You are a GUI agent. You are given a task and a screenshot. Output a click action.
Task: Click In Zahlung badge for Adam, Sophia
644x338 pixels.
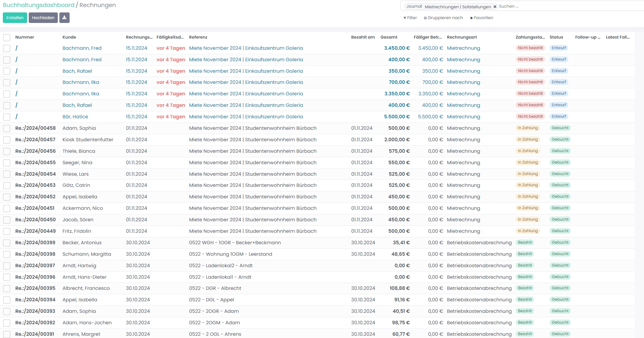[x=527, y=128]
